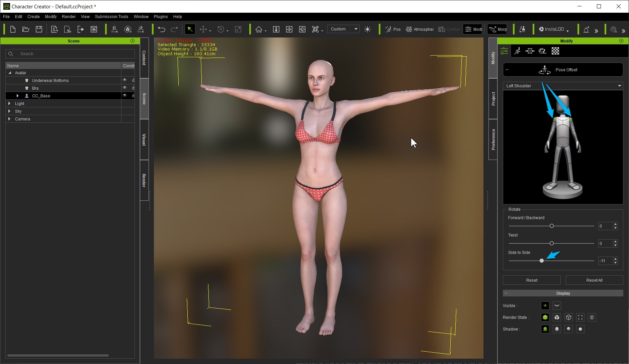Collapse the Display section

506,293
